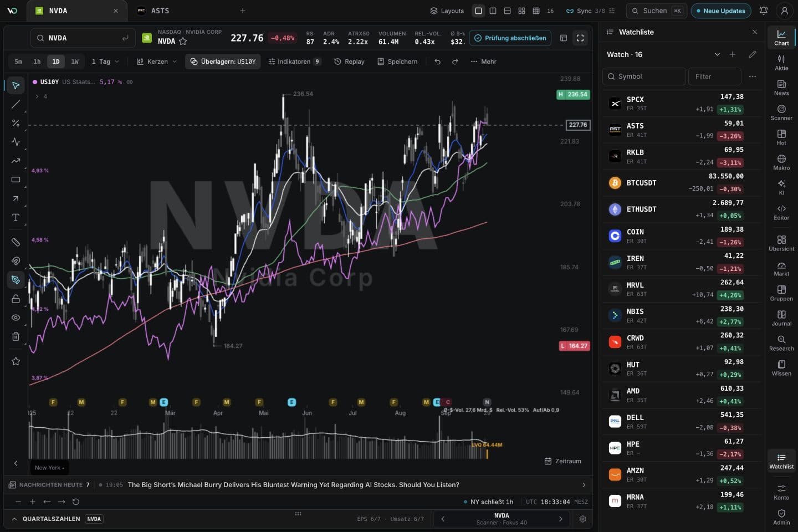Toggle visibility of all drawings
The height and width of the screenshot is (532, 798).
click(16, 318)
